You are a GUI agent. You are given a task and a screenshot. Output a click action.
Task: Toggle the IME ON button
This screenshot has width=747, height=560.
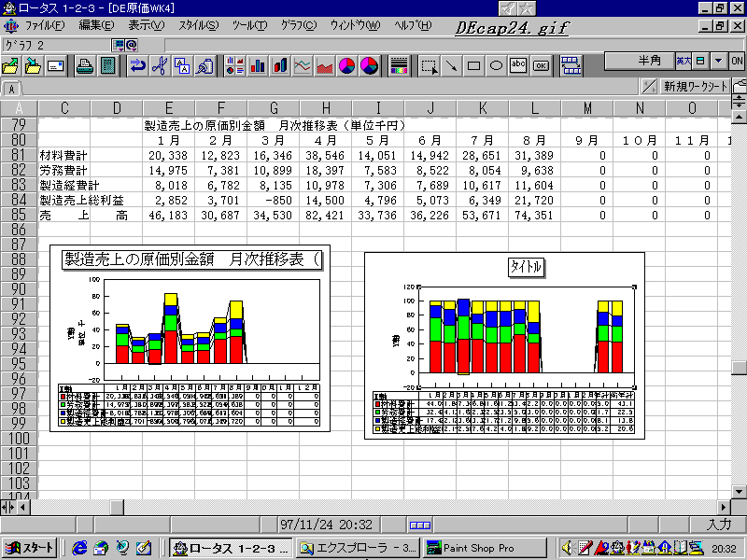click(x=737, y=61)
